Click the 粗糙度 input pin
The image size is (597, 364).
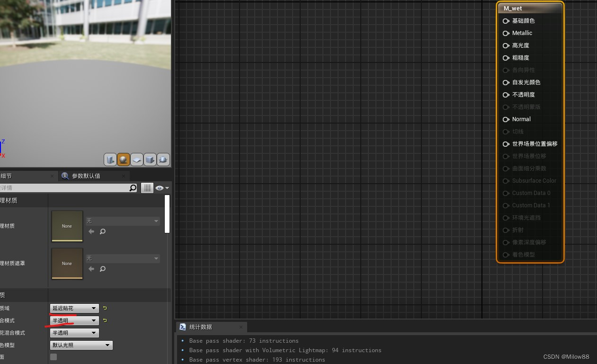[506, 58]
